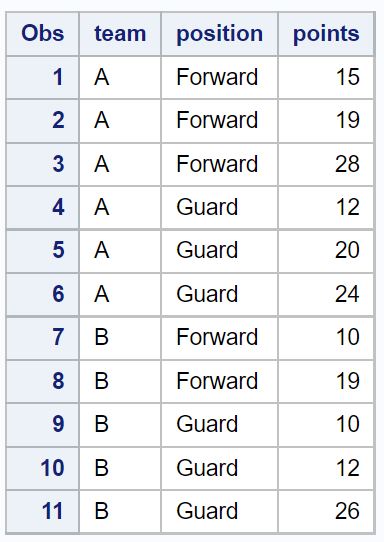The image size is (384, 542).
Task: Click points value 26 in row 11
Action: tap(326, 512)
